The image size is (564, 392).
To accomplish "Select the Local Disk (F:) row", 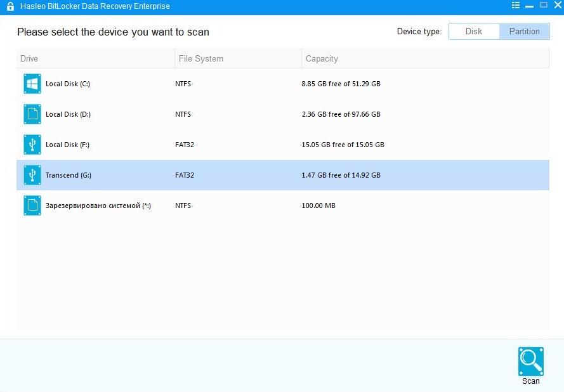I will click(x=283, y=145).
